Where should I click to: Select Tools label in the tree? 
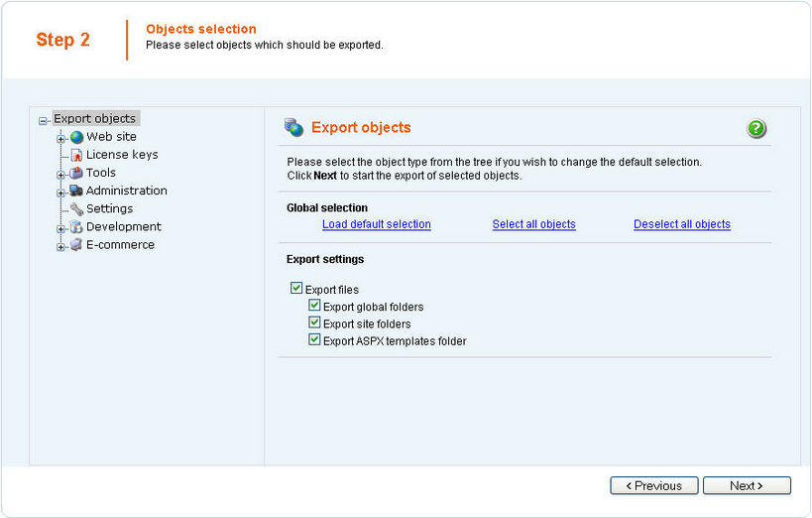(x=101, y=173)
